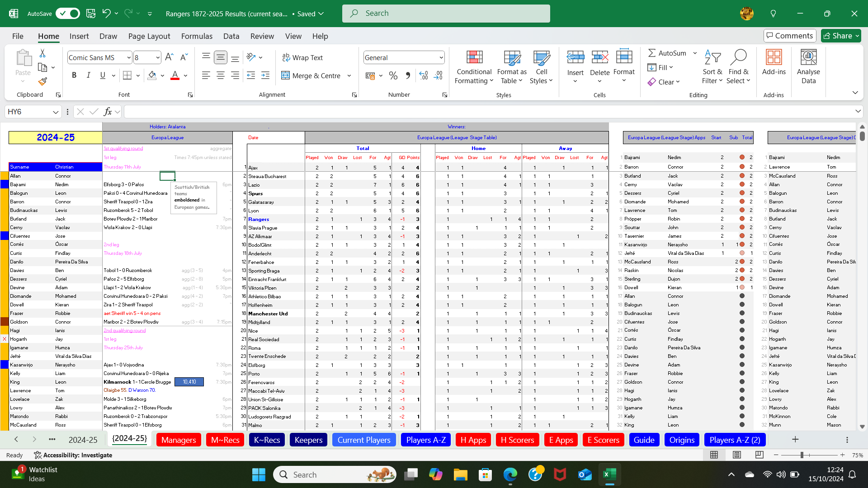The image size is (868, 488).
Task: Switch to the Current Players sheet tab
Action: tap(364, 440)
